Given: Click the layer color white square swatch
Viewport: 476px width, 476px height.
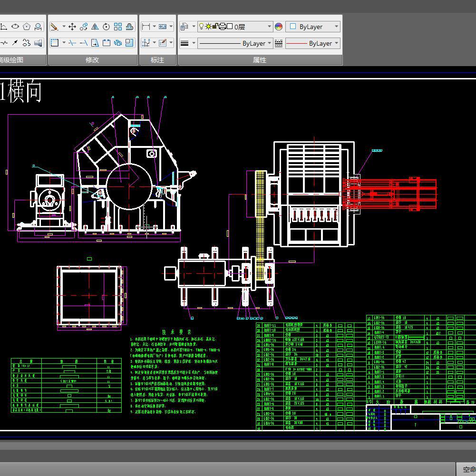Looking at the screenshot, I should 230,27.
